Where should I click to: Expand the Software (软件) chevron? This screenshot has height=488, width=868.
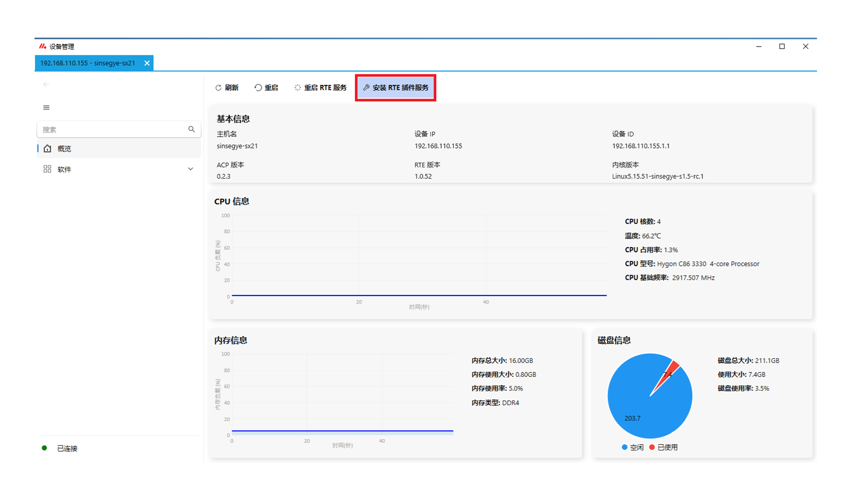(191, 169)
